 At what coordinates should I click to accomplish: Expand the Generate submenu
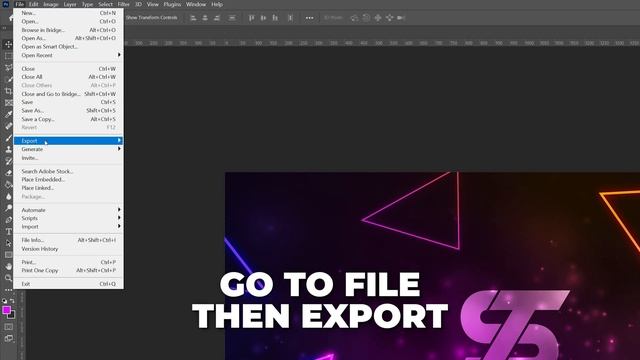(69, 149)
